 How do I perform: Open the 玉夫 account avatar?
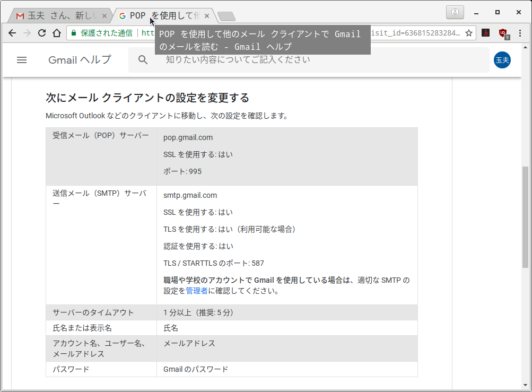pyautogui.click(x=502, y=60)
